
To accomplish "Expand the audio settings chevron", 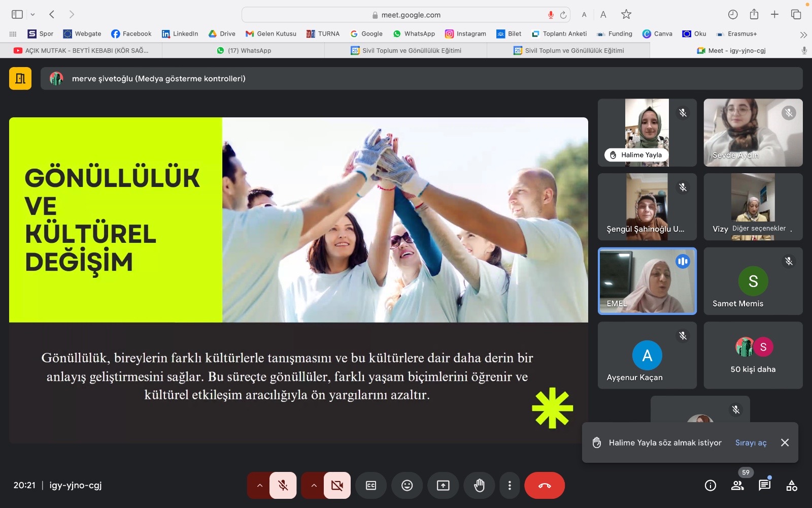I will coord(259,486).
